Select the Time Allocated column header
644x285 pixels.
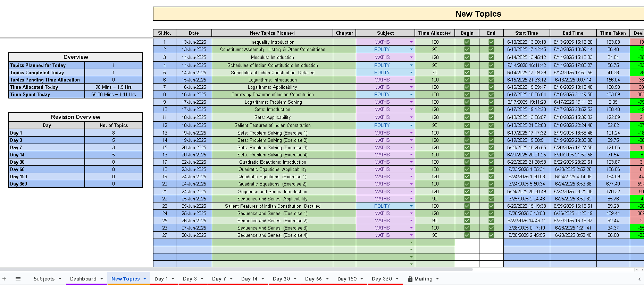tap(435, 33)
